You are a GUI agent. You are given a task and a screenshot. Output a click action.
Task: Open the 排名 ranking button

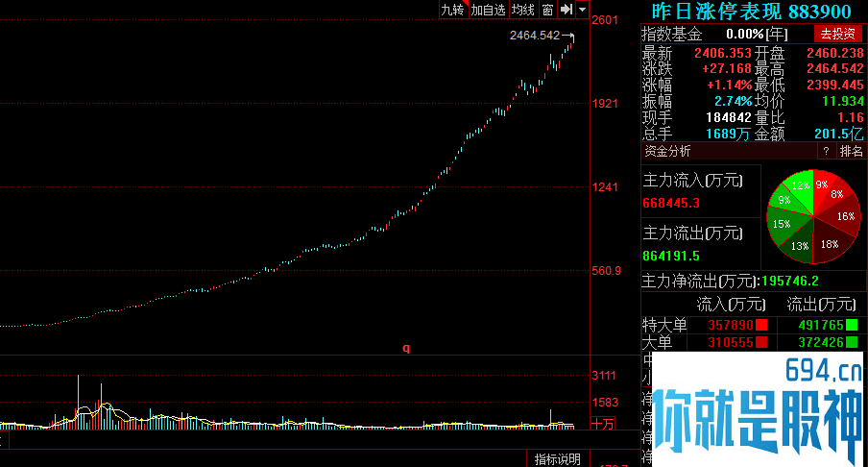point(851,151)
